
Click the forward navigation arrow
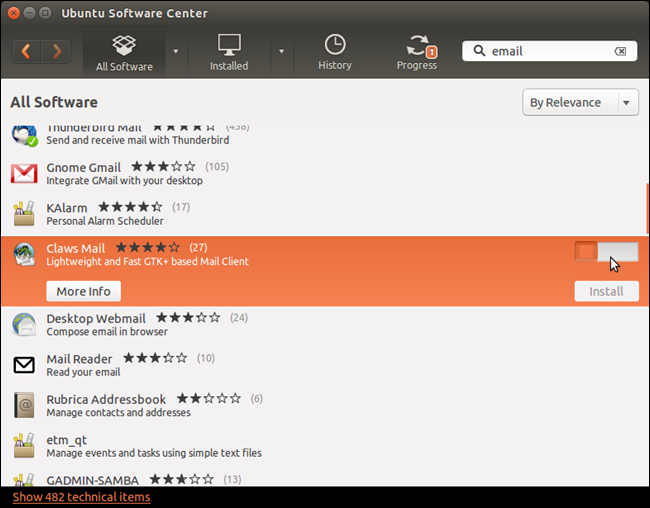click(56, 51)
